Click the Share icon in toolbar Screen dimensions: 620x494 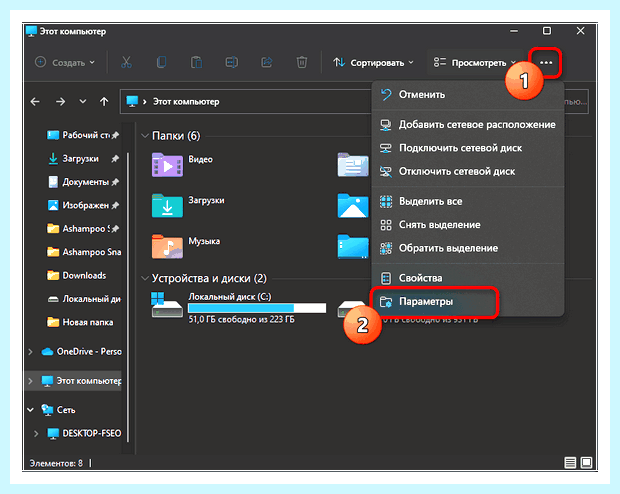267,62
